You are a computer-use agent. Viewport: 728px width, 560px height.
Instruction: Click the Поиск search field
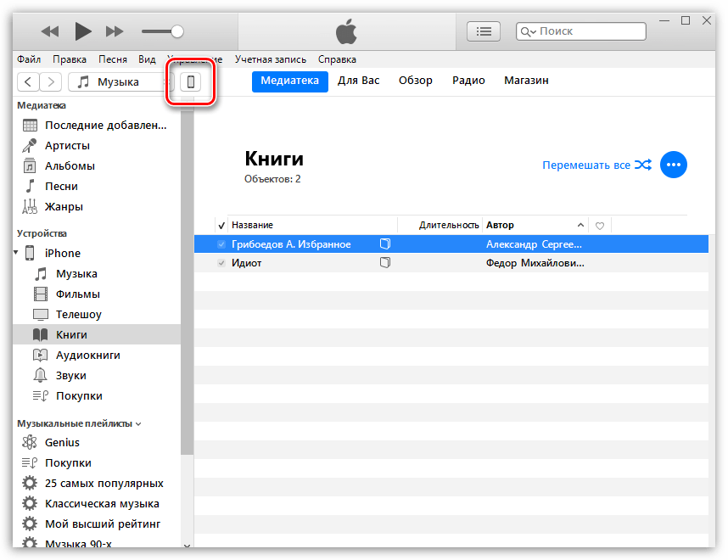(x=581, y=31)
